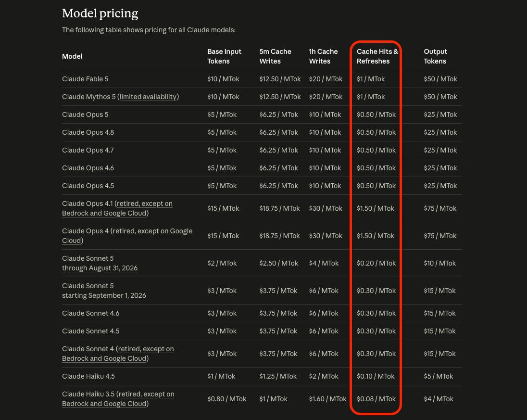Open Claude Opus 4 'retired, except on Google' link
Viewport: 527px width, 420px height.
click(x=152, y=231)
